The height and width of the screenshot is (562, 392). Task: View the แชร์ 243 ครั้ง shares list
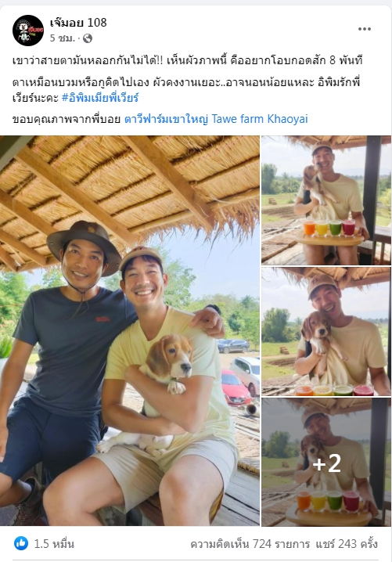coord(347,544)
